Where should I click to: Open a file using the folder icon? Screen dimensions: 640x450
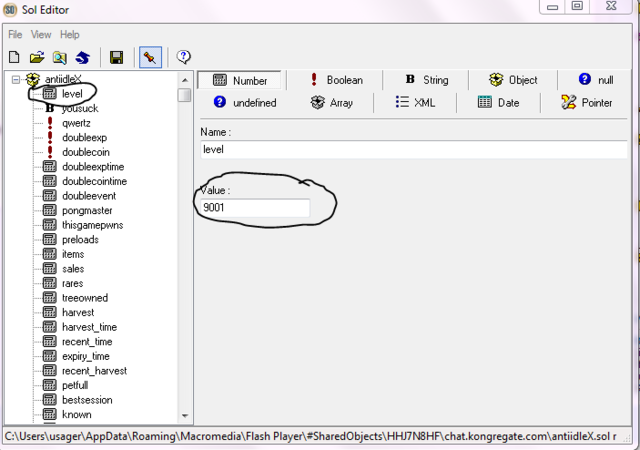[37, 57]
